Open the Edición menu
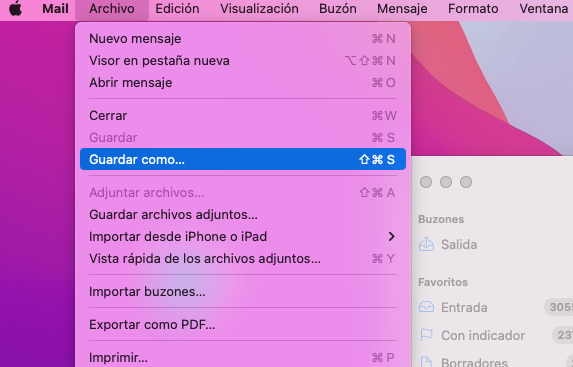Viewport: 573px width, 367px height. (x=177, y=8)
